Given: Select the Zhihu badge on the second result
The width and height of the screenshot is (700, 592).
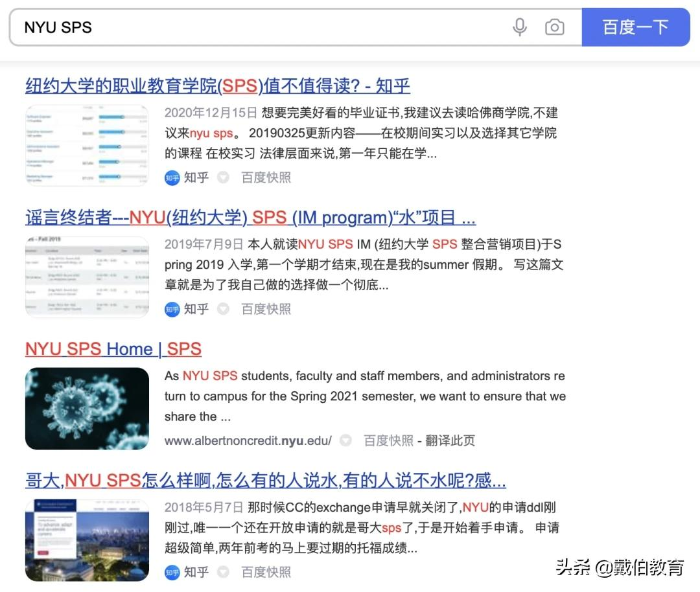Looking at the screenshot, I should [172, 310].
